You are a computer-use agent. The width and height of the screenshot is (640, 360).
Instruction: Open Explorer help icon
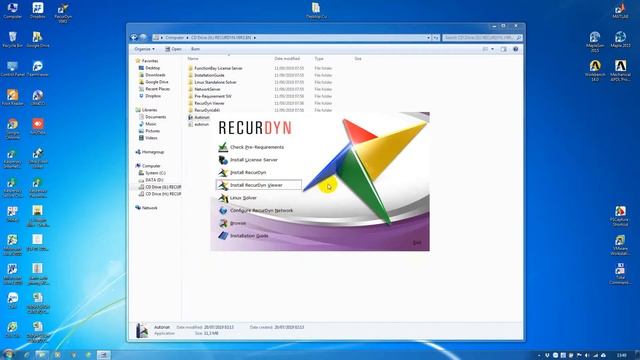(x=516, y=49)
